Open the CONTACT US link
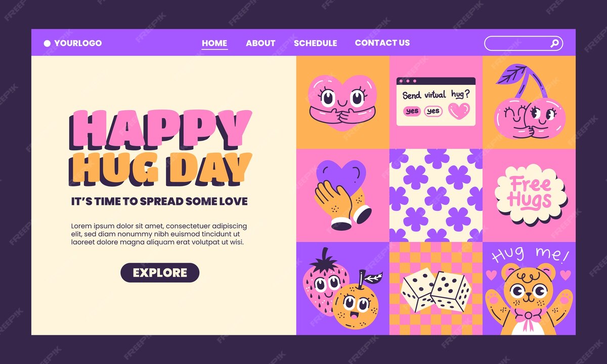 click(x=382, y=43)
